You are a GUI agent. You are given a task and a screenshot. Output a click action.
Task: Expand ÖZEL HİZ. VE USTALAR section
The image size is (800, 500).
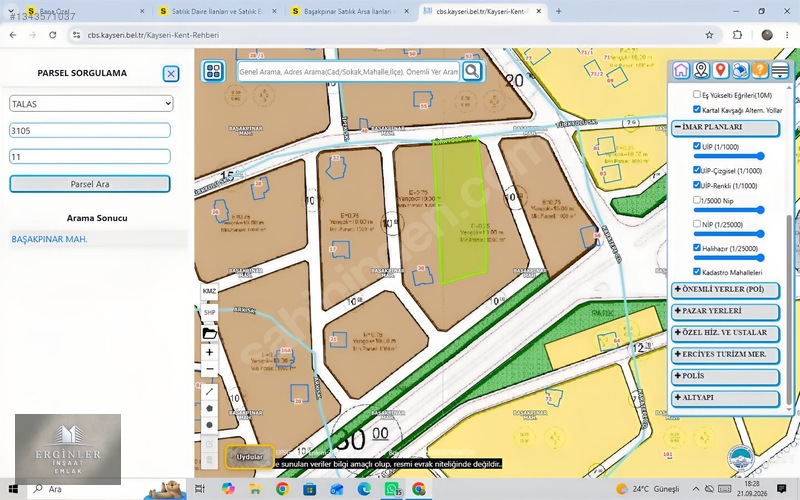725,333
